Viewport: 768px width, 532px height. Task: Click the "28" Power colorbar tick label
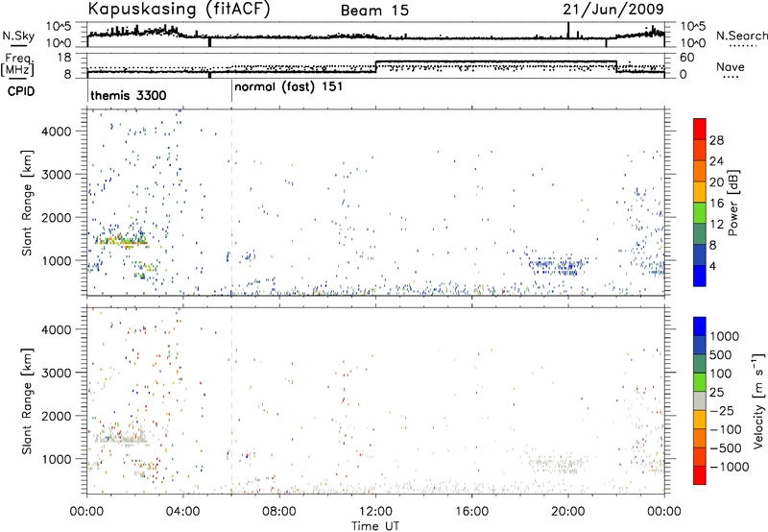click(716, 140)
